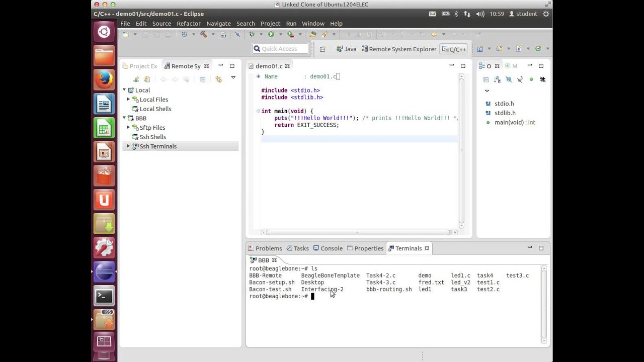Select Ssh Shells in the tree
644x362 pixels.
click(152, 137)
